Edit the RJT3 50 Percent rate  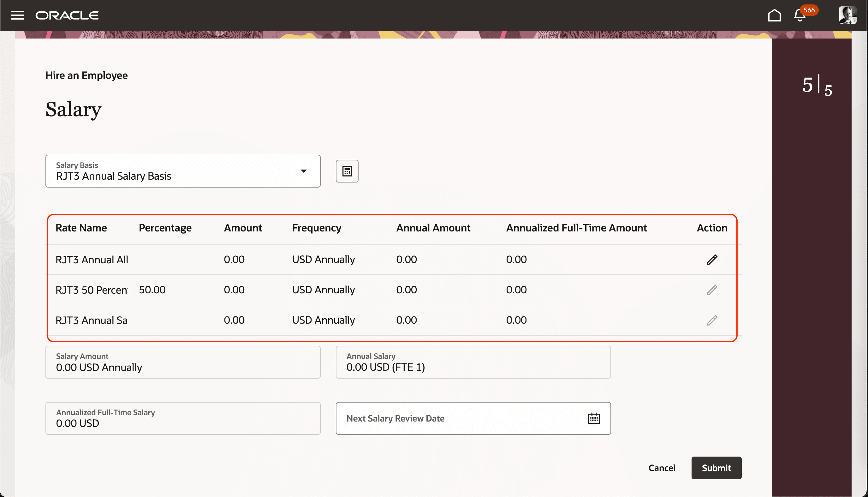(712, 290)
